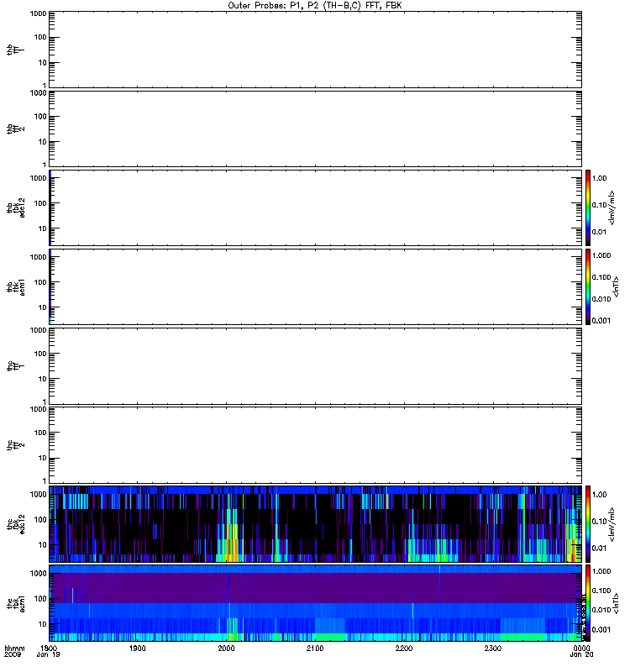Click the empty thc fff 1 plot panel

pyautogui.click(x=316, y=366)
